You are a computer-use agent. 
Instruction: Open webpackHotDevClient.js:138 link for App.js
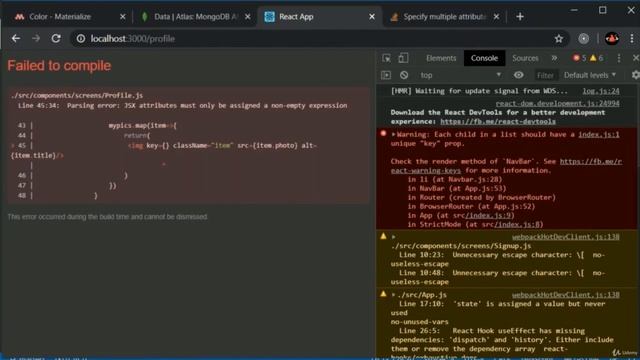click(565, 295)
